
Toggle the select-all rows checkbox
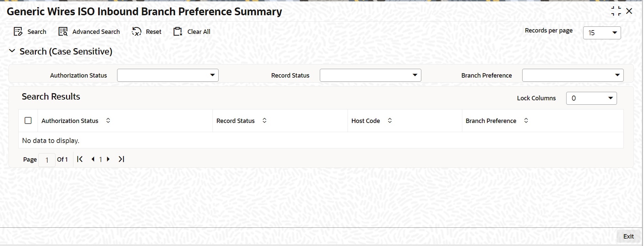click(28, 121)
